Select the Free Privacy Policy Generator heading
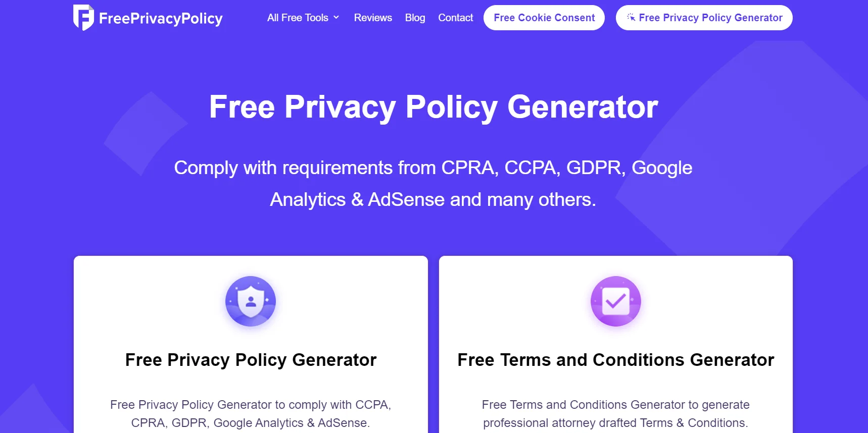868x433 pixels. click(250, 359)
